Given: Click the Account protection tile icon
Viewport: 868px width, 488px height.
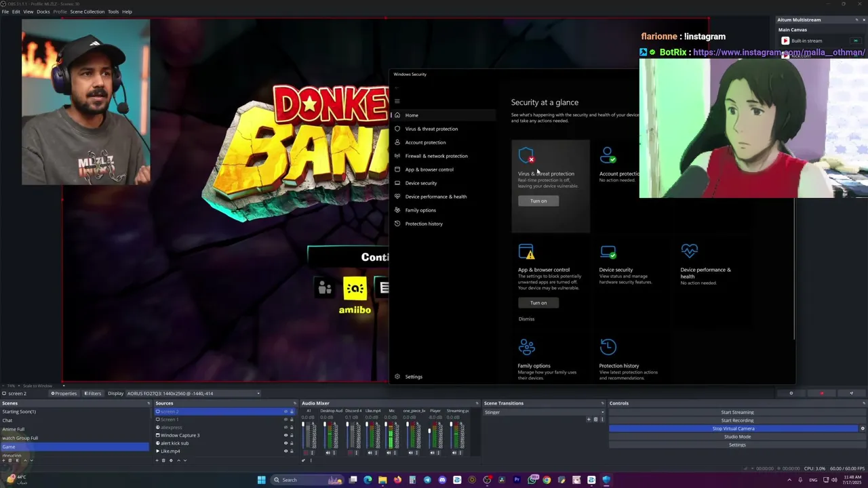Looking at the screenshot, I should [608, 156].
